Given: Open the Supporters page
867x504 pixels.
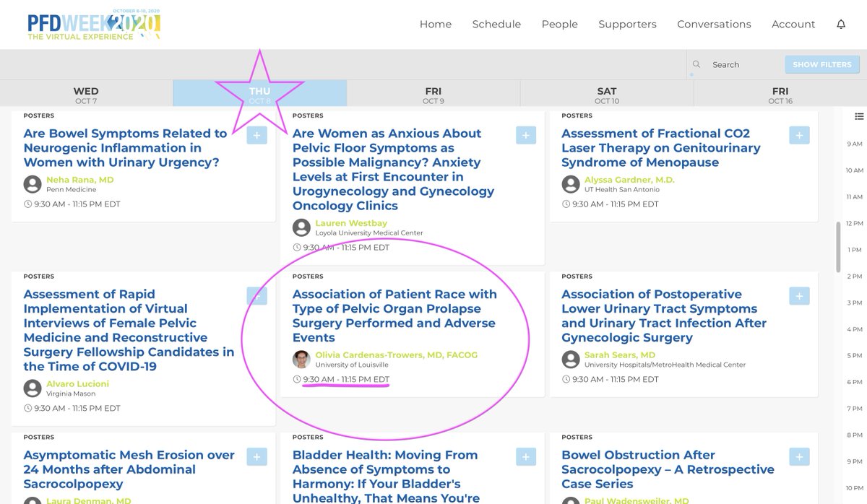Looking at the screenshot, I should coord(627,24).
